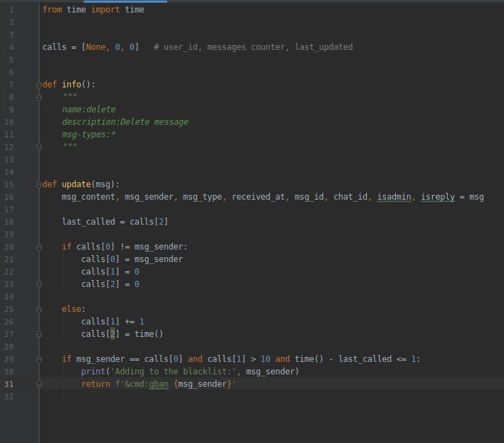504x443 pixels.
Task: Click the 'import' keyword on line 1
Action: (105, 10)
